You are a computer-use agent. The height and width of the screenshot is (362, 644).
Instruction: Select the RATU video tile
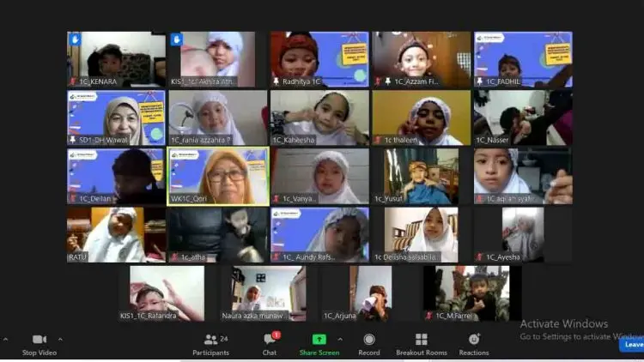(116, 235)
